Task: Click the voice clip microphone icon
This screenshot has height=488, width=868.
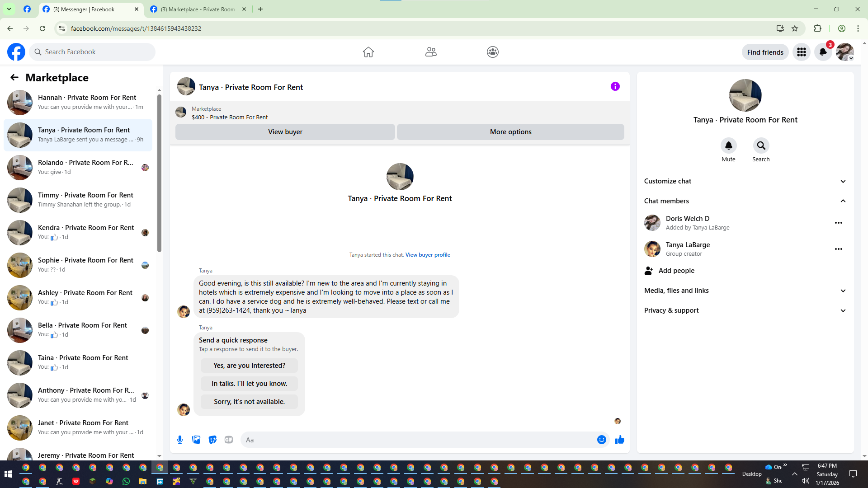Action: pos(180,440)
